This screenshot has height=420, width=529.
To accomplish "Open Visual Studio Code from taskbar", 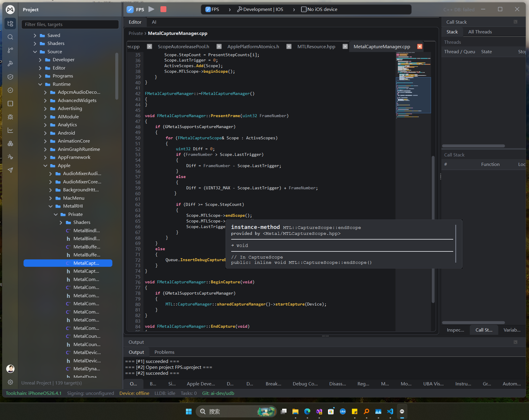I will 390,411.
